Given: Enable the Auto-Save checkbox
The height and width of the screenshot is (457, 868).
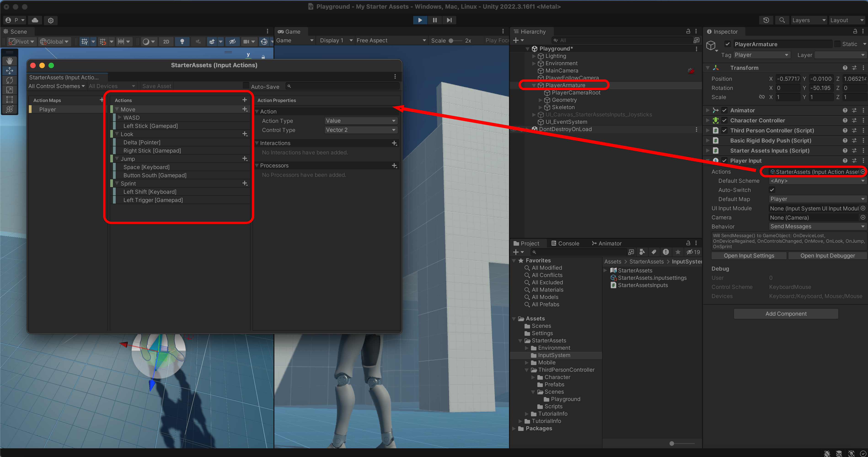Looking at the screenshot, I should coord(246,86).
